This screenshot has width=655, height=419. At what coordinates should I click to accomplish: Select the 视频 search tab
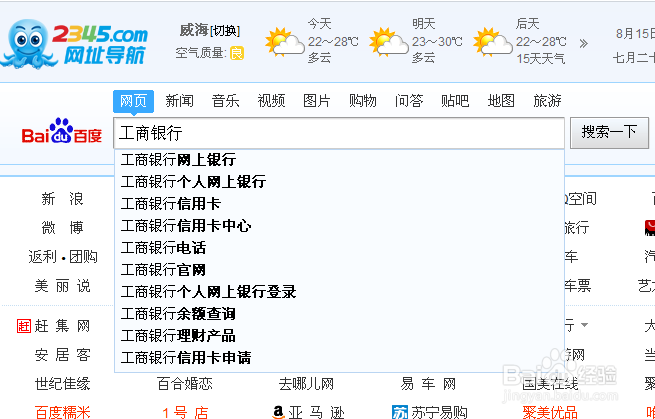coord(271,101)
